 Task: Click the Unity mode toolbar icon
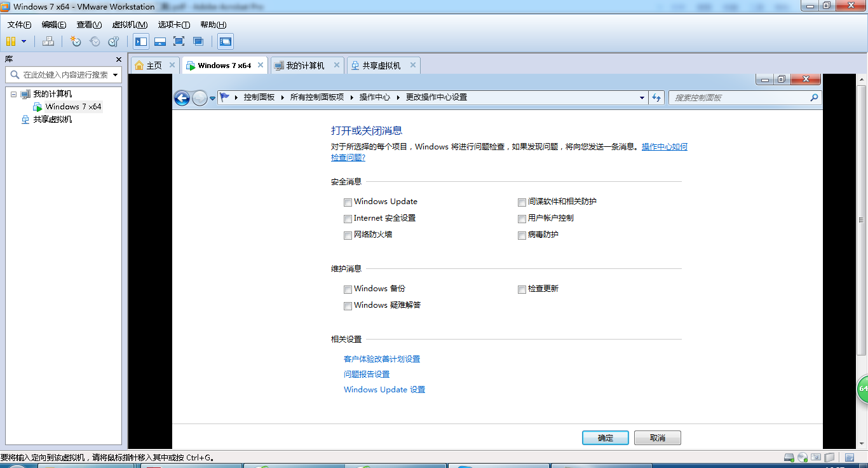pos(198,41)
